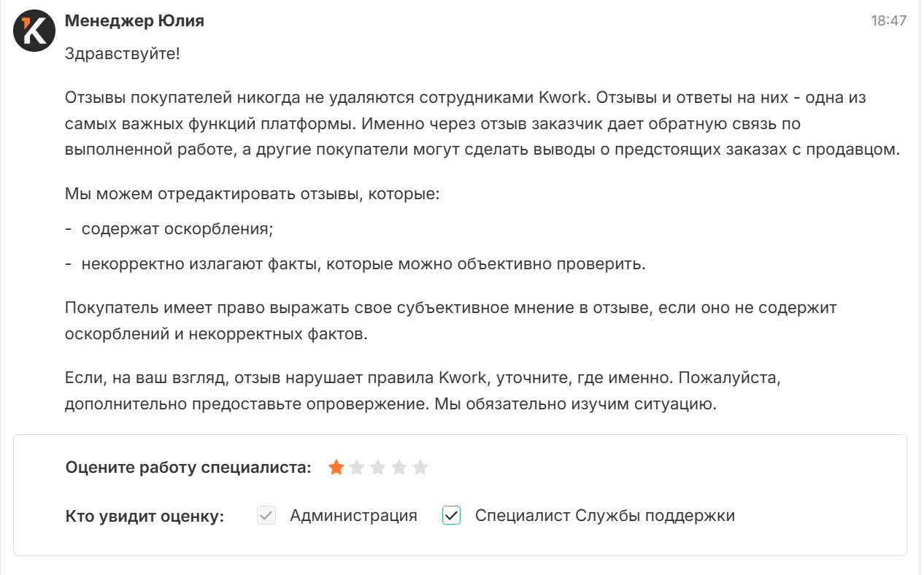Uncheck the Специалист Службы поддержки checkbox
The width and height of the screenshot is (924, 575).
coord(452,516)
